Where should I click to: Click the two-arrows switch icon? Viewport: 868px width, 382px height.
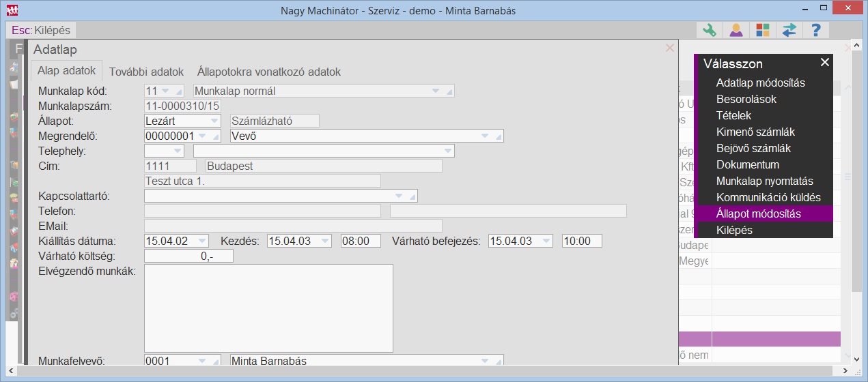(x=789, y=30)
